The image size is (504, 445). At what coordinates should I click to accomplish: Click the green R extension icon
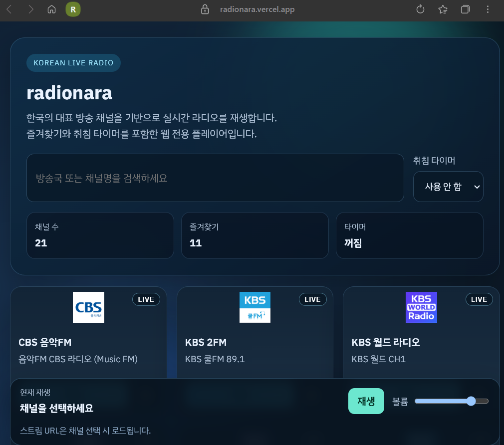[74, 9]
